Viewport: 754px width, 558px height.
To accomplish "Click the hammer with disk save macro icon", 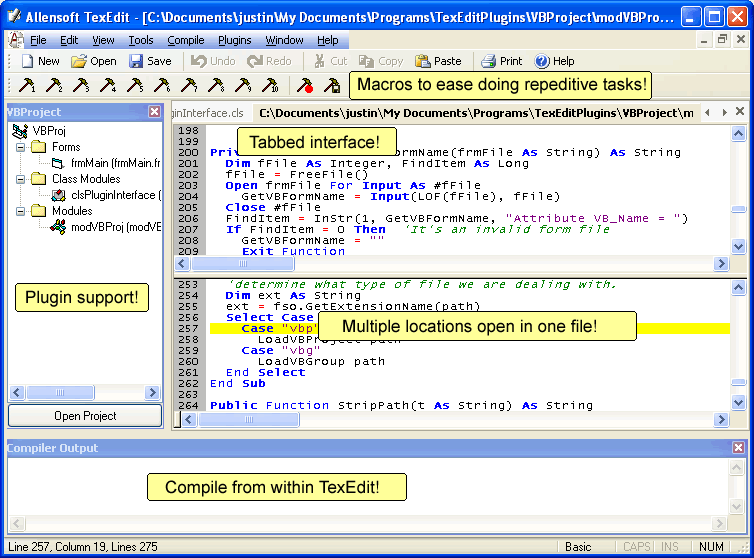I will [x=332, y=85].
